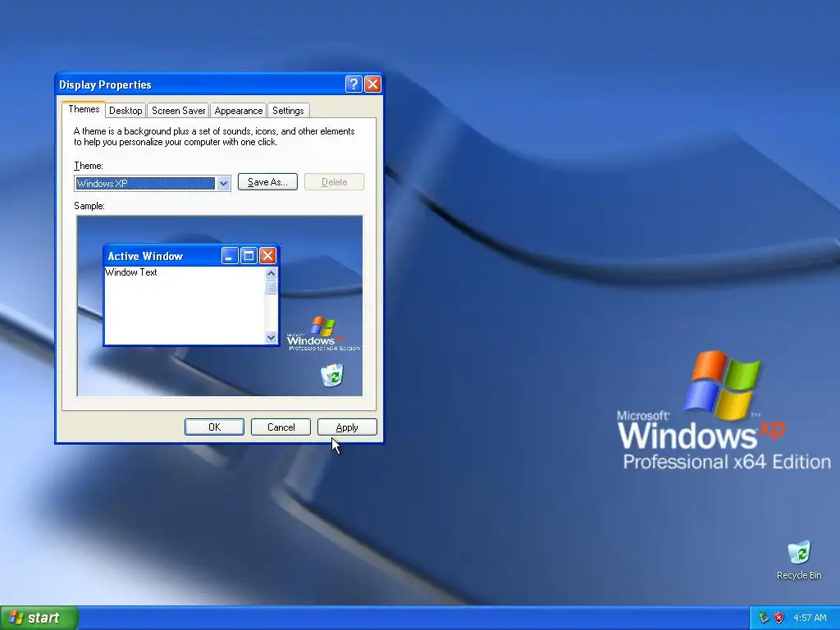
Task: Click the Theme: label text
Action: pos(89,166)
